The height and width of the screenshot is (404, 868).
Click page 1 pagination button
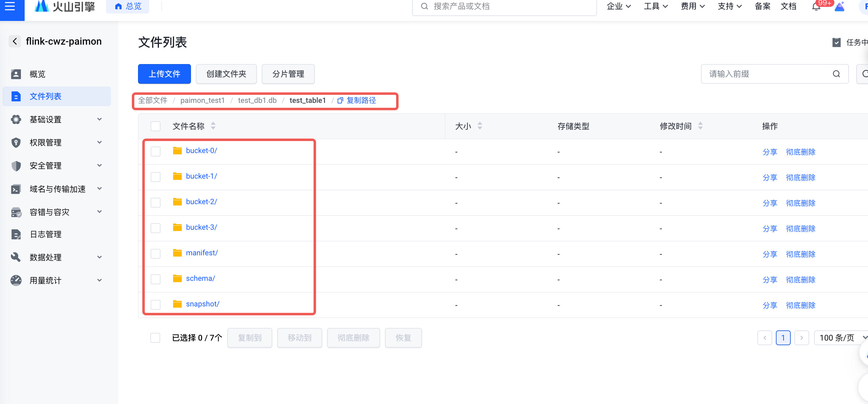783,337
